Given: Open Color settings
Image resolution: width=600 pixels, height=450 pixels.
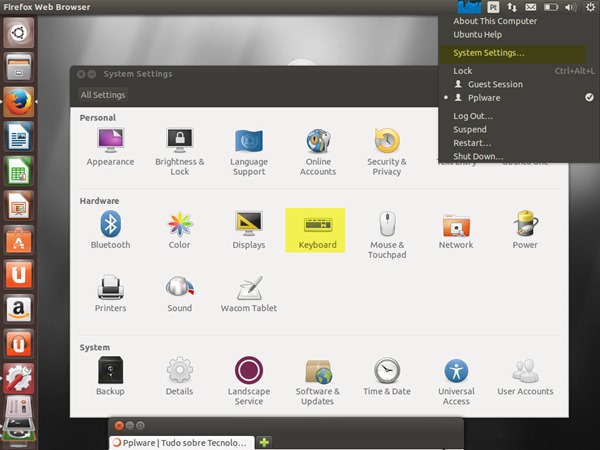Looking at the screenshot, I should point(179,230).
